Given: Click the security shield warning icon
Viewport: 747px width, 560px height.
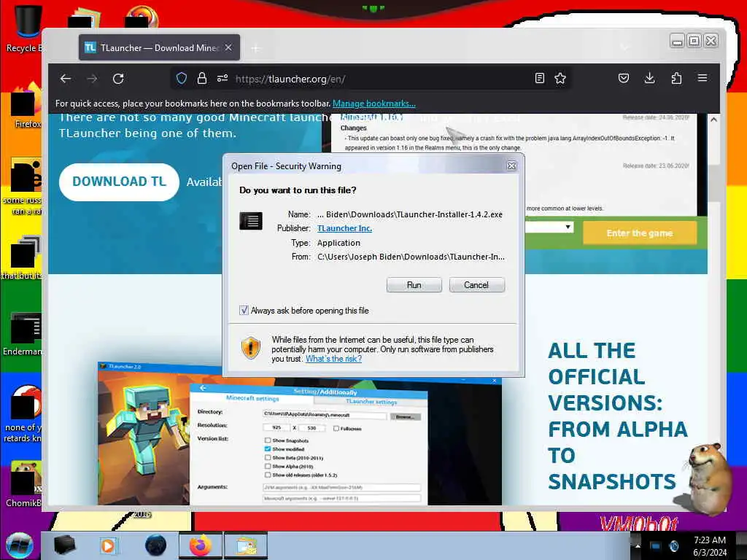Looking at the screenshot, I should (251, 348).
